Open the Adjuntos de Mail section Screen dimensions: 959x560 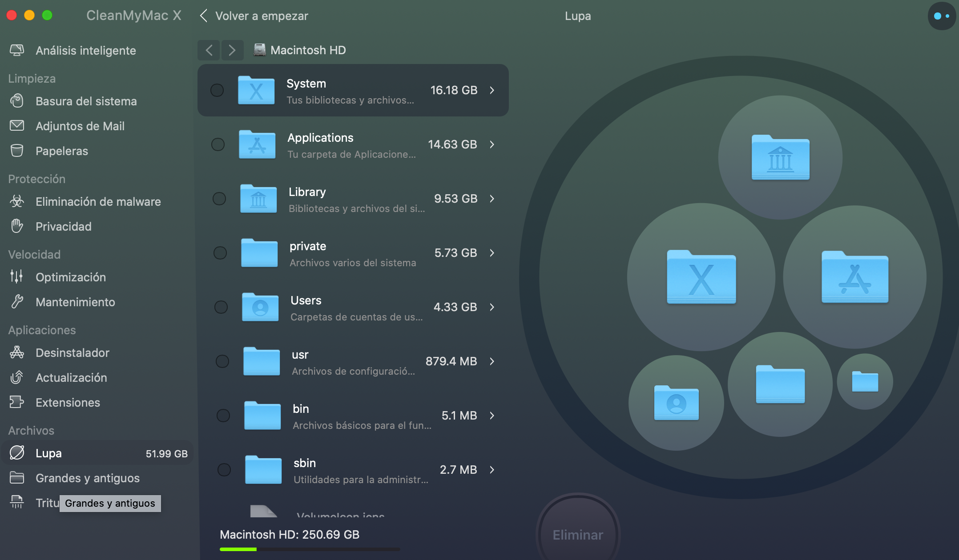pyautogui.click(x=80, y=126)
